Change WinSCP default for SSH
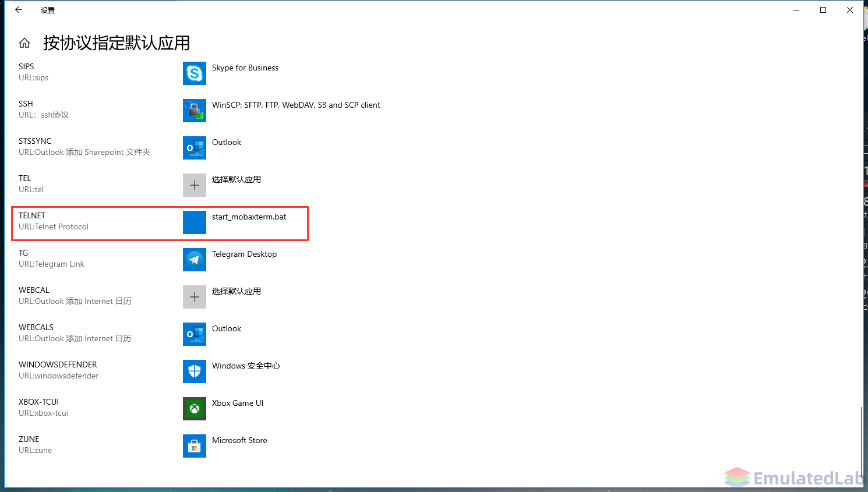The width and height of the screenshot is (868, 492). pyautogui.click(x=296, y=105)
